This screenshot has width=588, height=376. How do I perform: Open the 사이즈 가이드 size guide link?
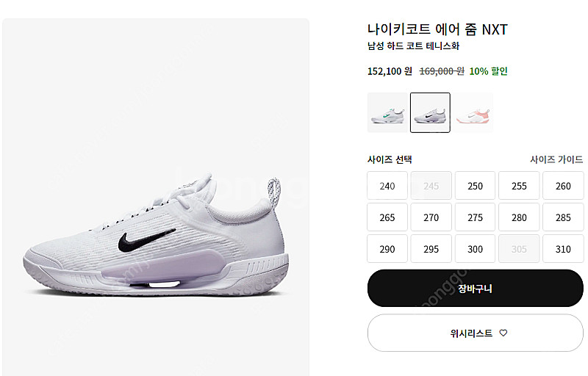click(x=556, y=159)
